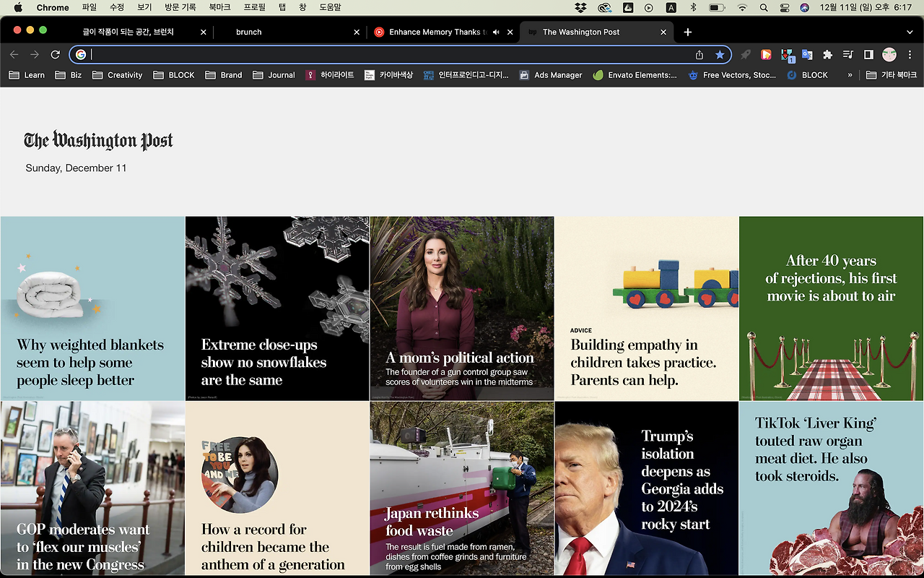Open the 파일 menu
The image size is (924, 578).
[x=90, y=8]
